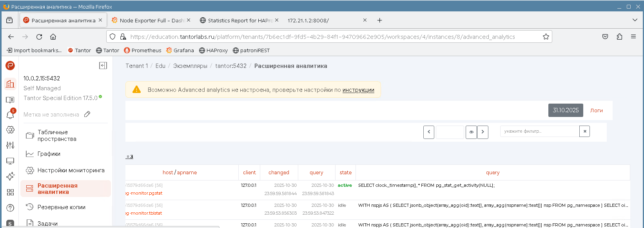Go to previous snapshot with left chevron
This screenshot has height=228, width=644.
tap(429, 132)
